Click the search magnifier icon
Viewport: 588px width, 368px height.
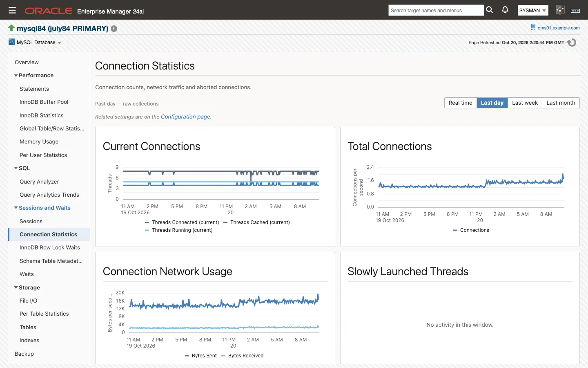pyautogui.click(x=490, y=10)
